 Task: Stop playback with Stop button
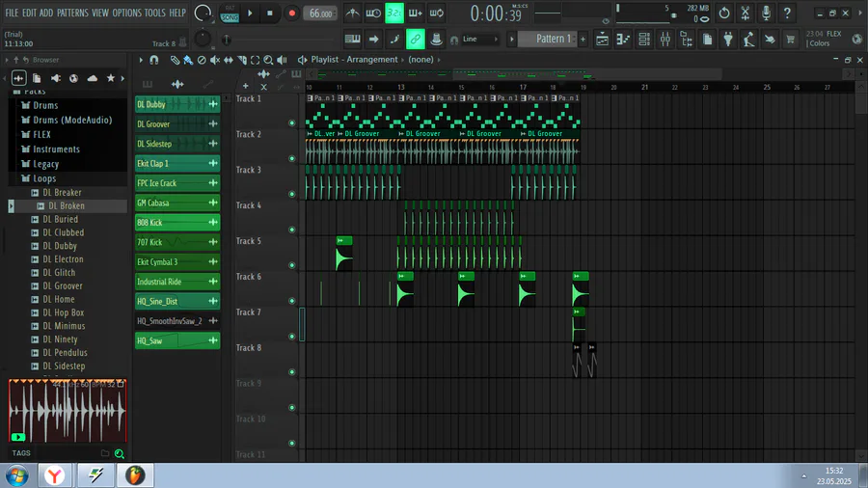[x=270, y=14]
